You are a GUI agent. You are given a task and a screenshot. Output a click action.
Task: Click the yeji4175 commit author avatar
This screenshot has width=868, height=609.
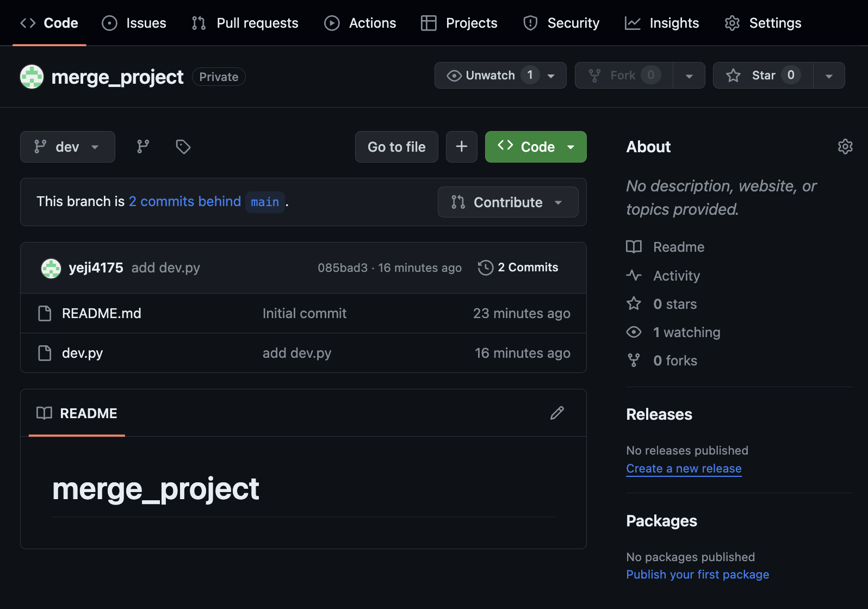(x=51, y=268)
